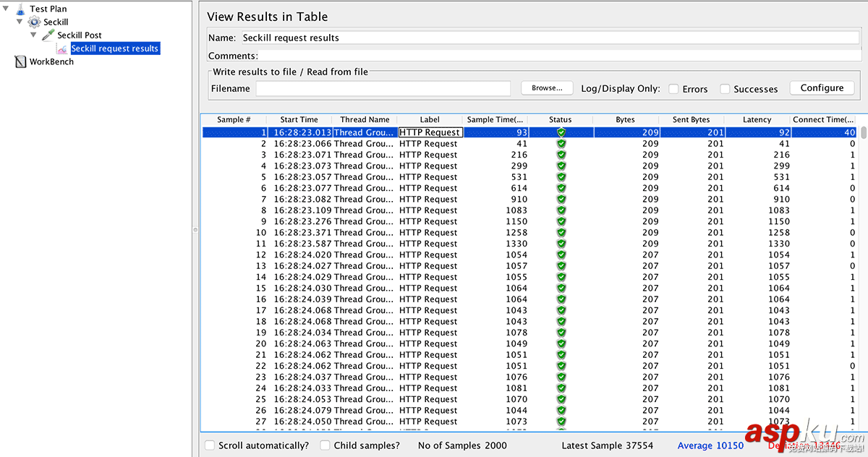Click the Test Plan flask icon
The width and height of the screenshot is (868, 457).
21,9
